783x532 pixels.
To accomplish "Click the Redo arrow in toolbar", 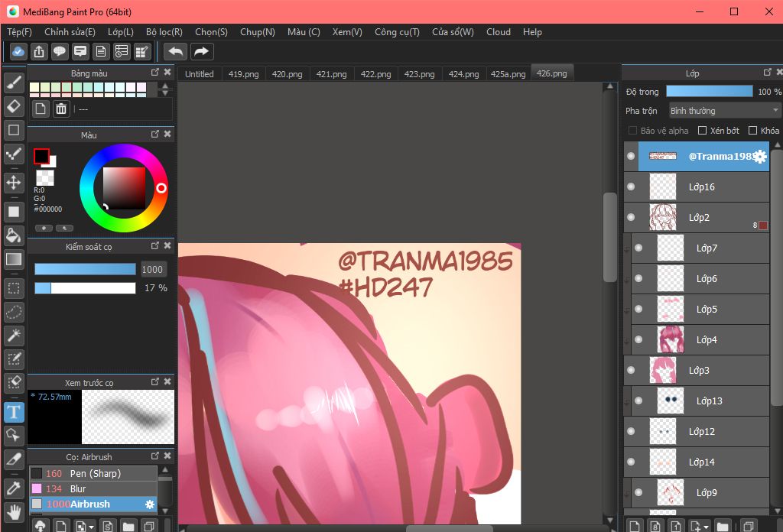I will tap(201, 51).
